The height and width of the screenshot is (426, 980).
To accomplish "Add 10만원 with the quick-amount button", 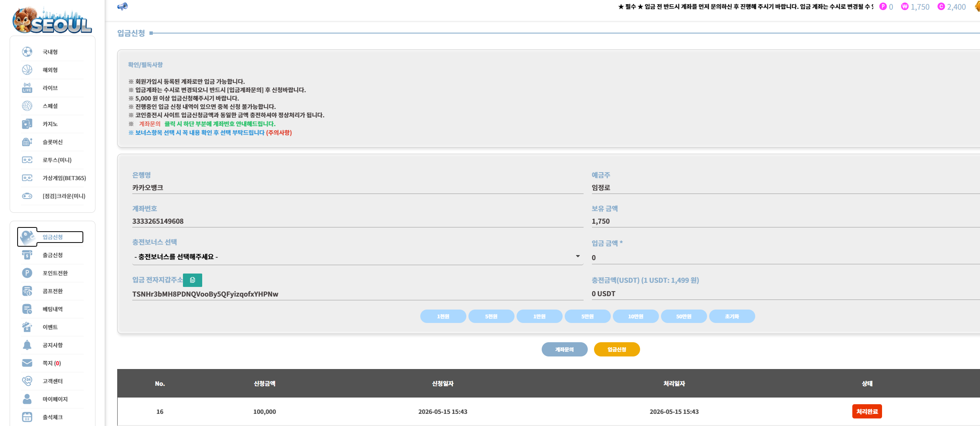I will tap(635, 316).
